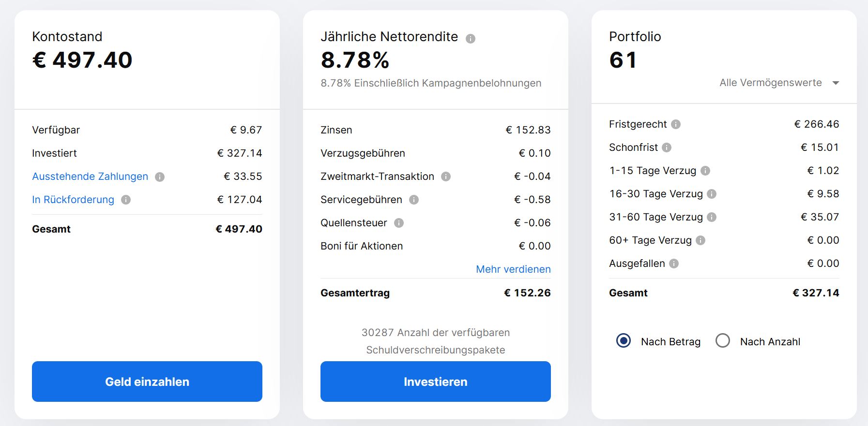Show info for Zweitmarkt-Transaktion

click(x=446, y=176)
